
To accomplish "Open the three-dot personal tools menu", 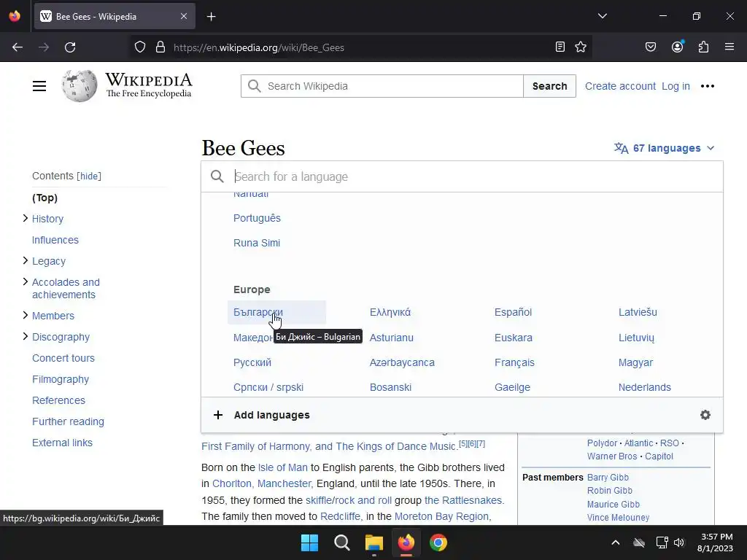I will coord(708,86).
